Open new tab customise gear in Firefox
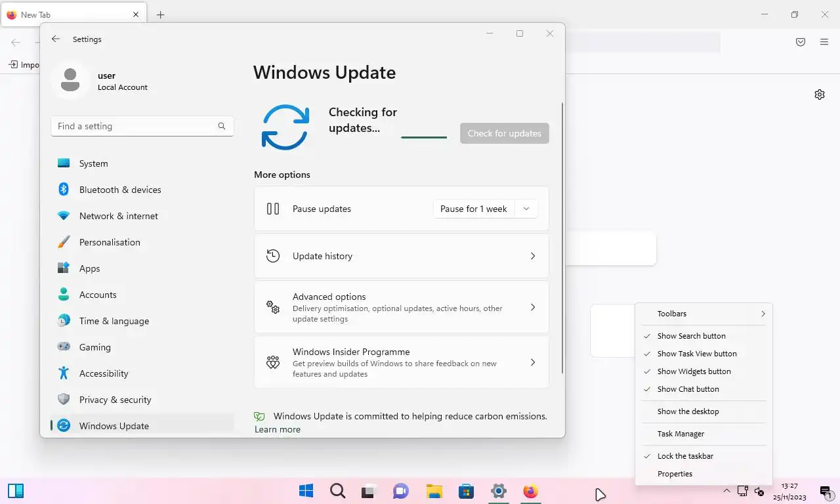The height and width of the screenshot is (504, 840). pyautogui.click(x=820, y=94)
